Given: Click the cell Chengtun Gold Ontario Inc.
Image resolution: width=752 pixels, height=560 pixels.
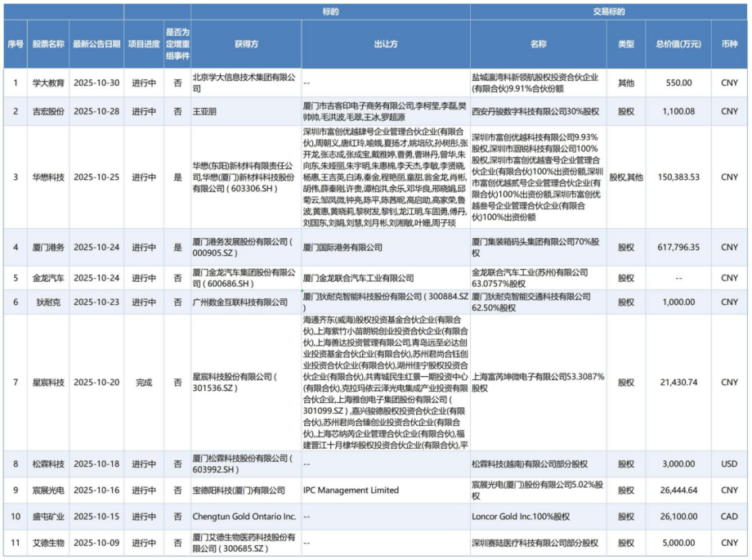Looking at the screenshot, I should point(244,517).
